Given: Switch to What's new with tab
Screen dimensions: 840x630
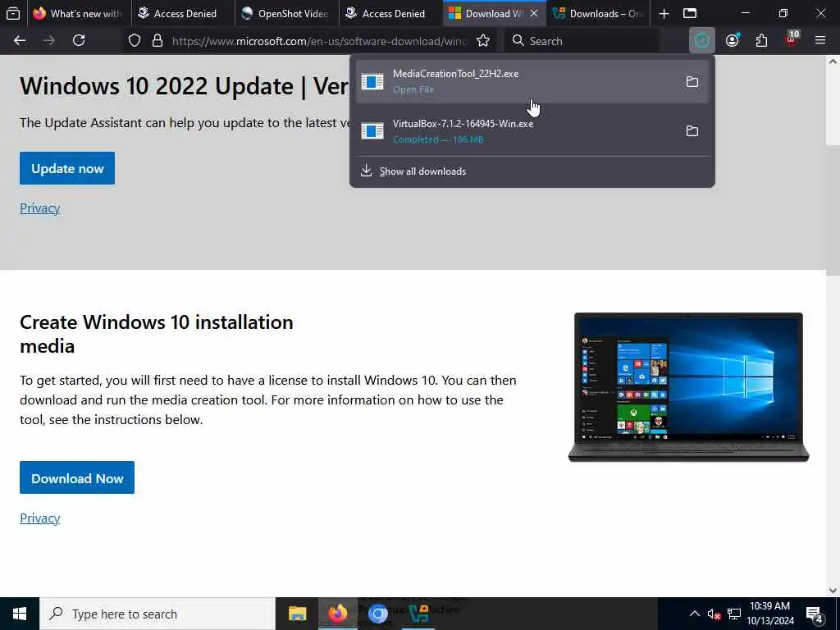Looking at the screenshot, I should [78, 13].
